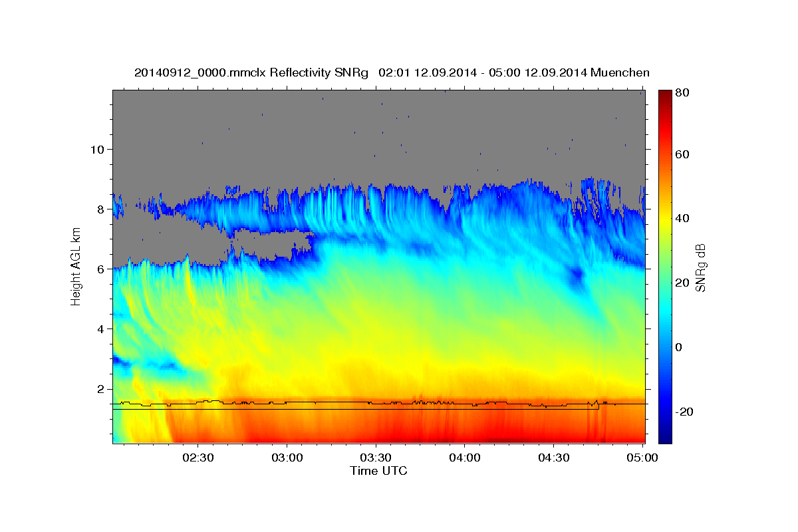Click the height axis label '8'

[x=100, y=209]
